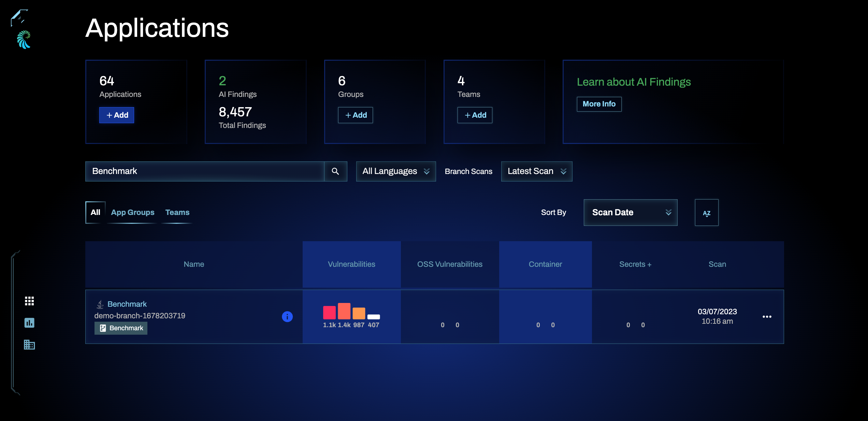Click the white low vulnerabilities bar
This screenshot has height=421, width=868.
(x=374, y=317)
